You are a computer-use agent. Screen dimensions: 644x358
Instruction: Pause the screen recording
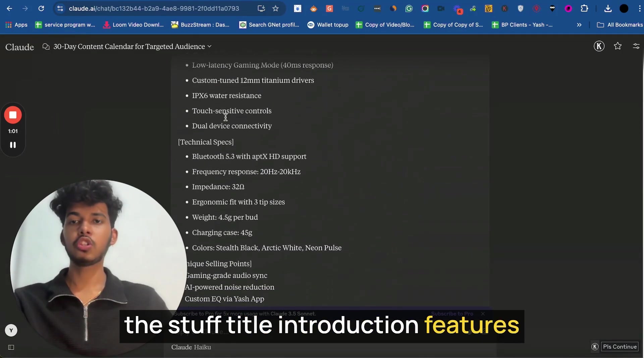click(x=13, y=145)
